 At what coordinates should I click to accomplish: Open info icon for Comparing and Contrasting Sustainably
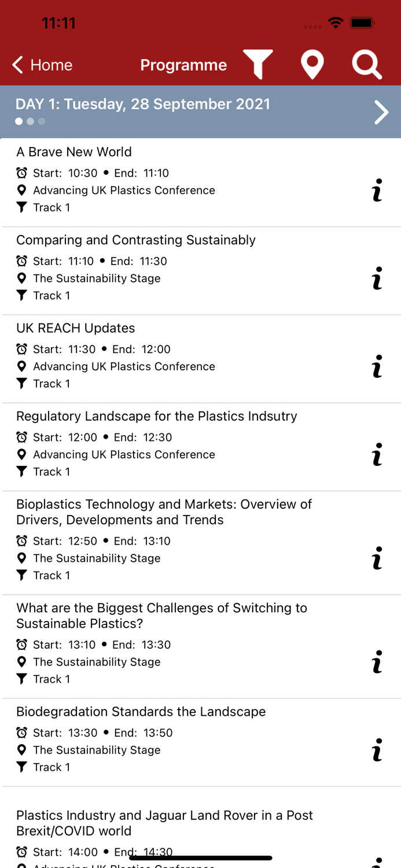point(377,278)
